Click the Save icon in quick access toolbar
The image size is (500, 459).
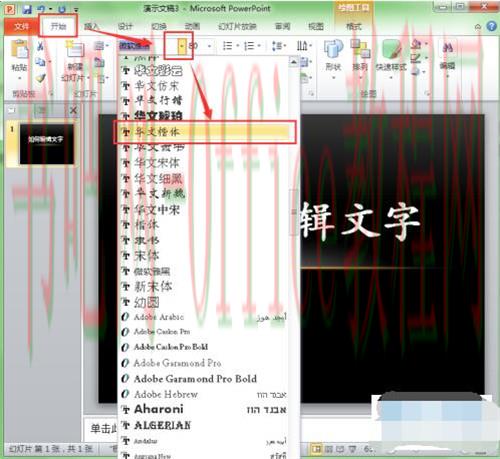click(x=27, y=9)
